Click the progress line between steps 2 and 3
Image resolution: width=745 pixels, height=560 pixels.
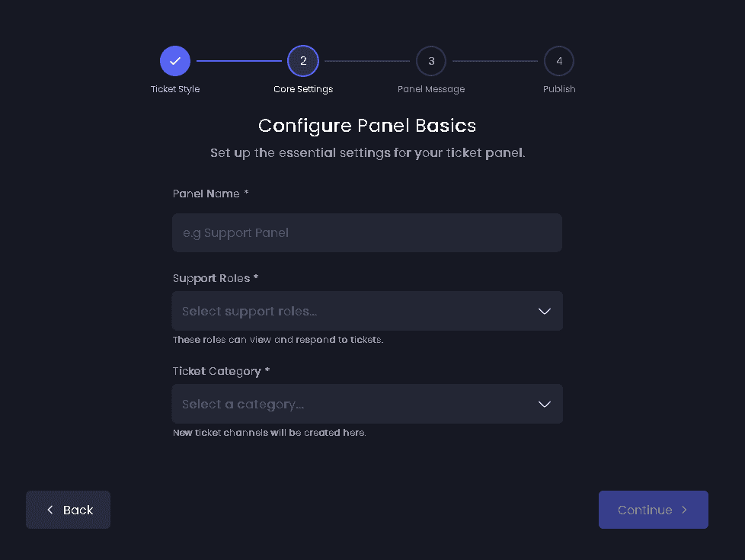pos(367,60)
